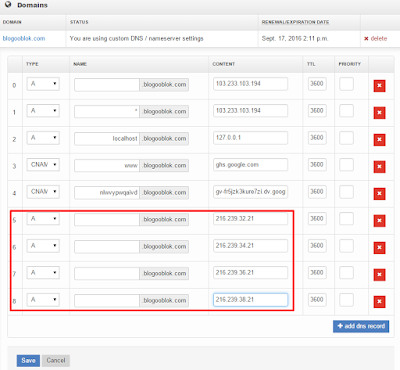Open type dropdown for record row 1
This screenshot has height=370, width=400.
43,111
